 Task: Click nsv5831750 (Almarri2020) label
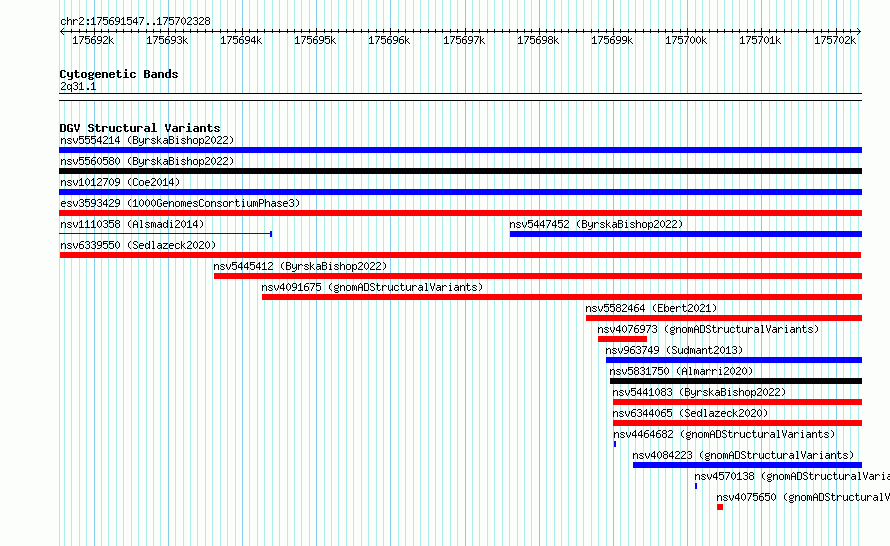(x=681, y=371)
